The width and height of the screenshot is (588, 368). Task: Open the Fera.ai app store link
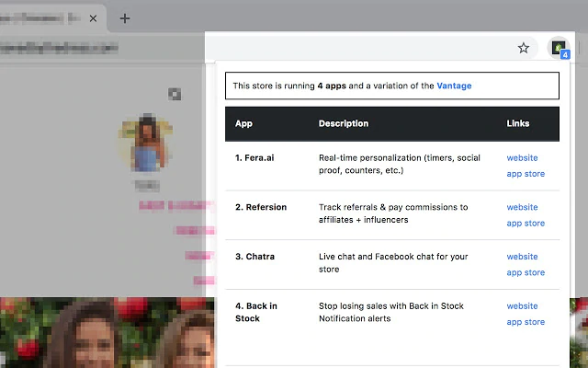click(x=526, y=174)
